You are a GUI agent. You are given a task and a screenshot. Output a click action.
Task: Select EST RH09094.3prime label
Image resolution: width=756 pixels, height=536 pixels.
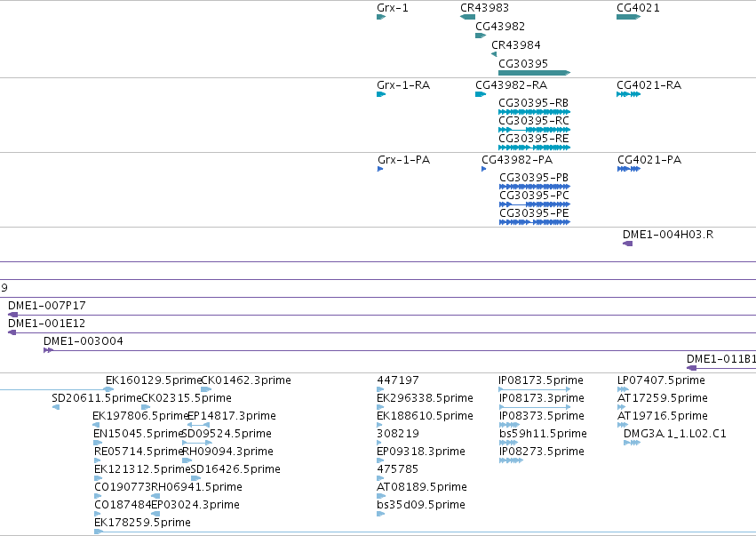click(x=228, y=452)
